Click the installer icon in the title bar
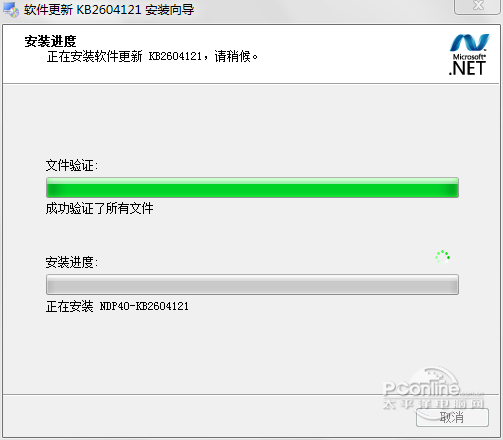This screenshot has height=440, width=503. 11,10
